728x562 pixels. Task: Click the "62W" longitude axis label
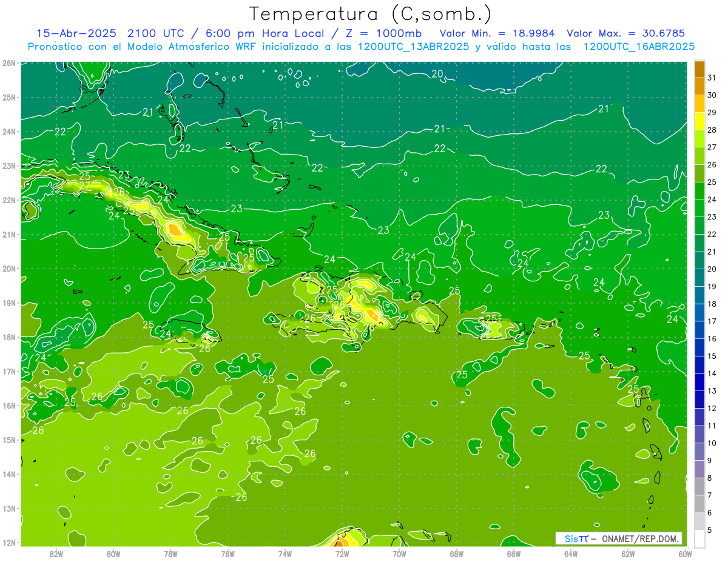click(x=628, y=554)
